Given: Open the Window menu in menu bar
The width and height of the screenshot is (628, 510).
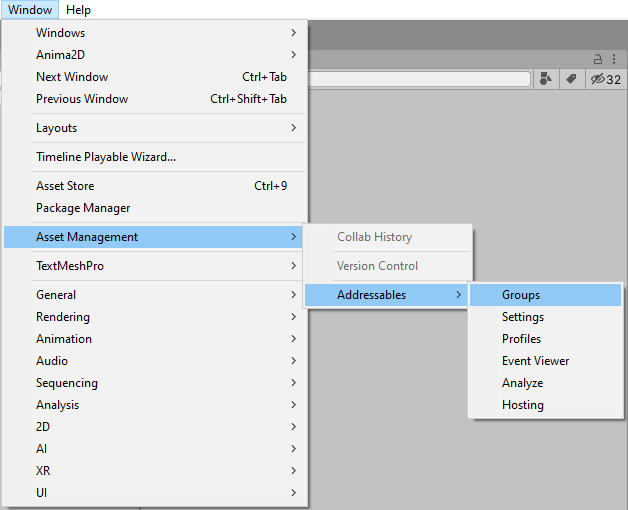Looking at the screenshot, I should tap(30, 10).
